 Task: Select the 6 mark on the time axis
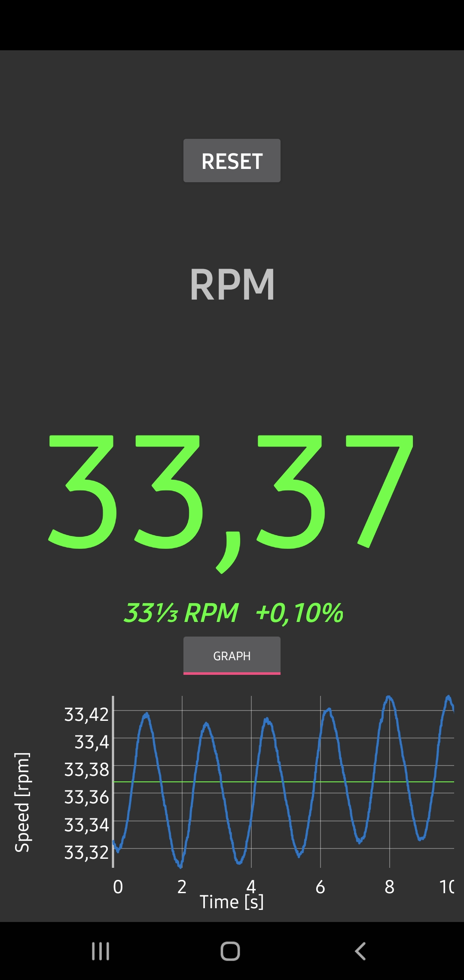[320, 887]
